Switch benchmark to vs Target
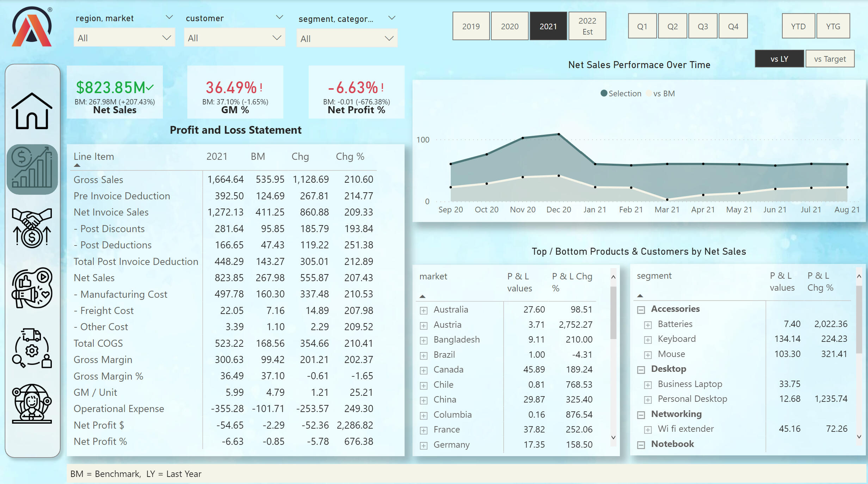 coord(830,59)
